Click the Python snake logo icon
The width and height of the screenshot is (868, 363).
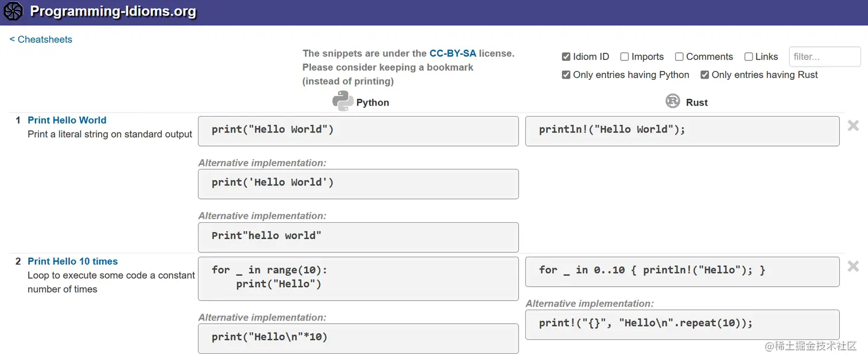click(x=343, y=102)
